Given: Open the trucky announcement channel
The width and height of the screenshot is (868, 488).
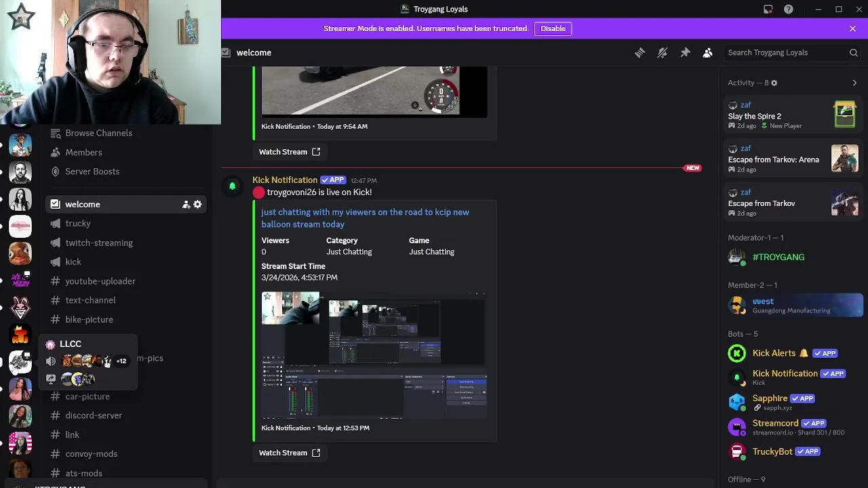Looking at the screenshot, I should pos(125,223).
